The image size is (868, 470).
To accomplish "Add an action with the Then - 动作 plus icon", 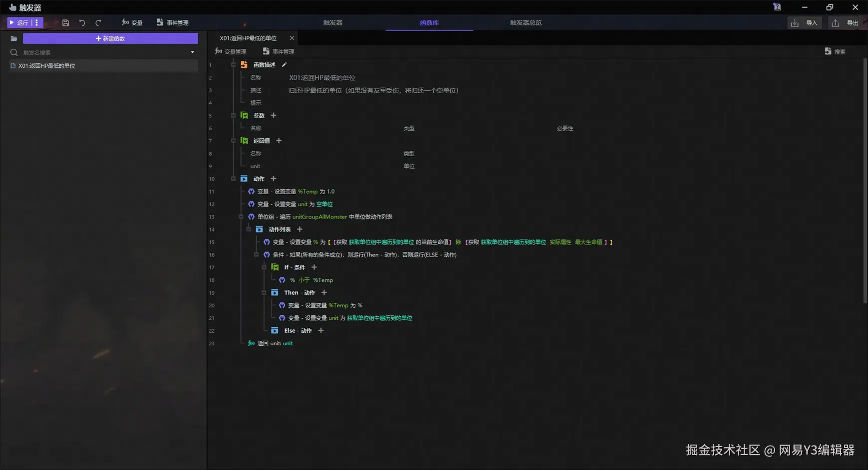I will 324,293.
